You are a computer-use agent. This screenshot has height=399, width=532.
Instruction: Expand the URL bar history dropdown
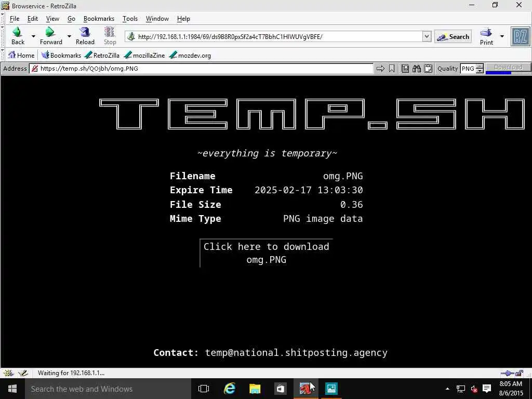point(427,36)
